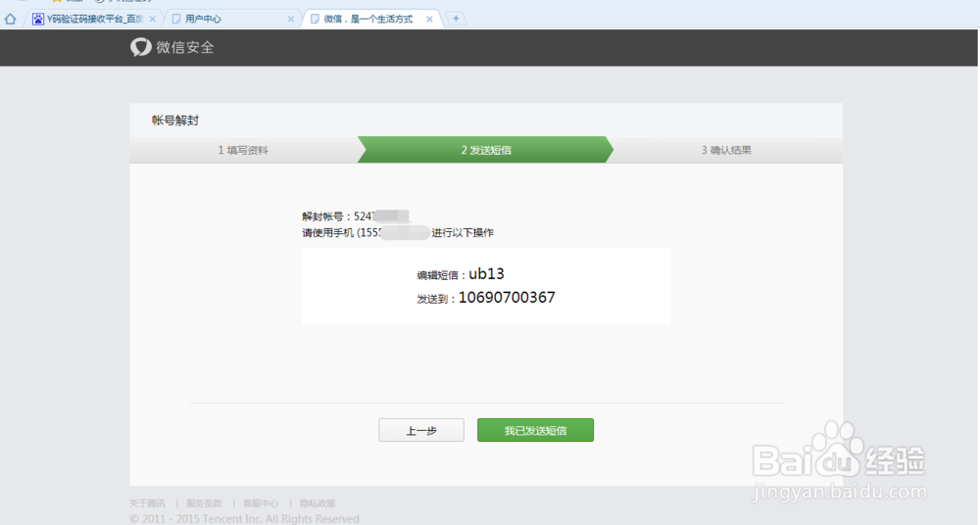The width and height of the screenshot is (980, 525).
Task: Click the browser home icon
Action: click(x=10, y=19)
